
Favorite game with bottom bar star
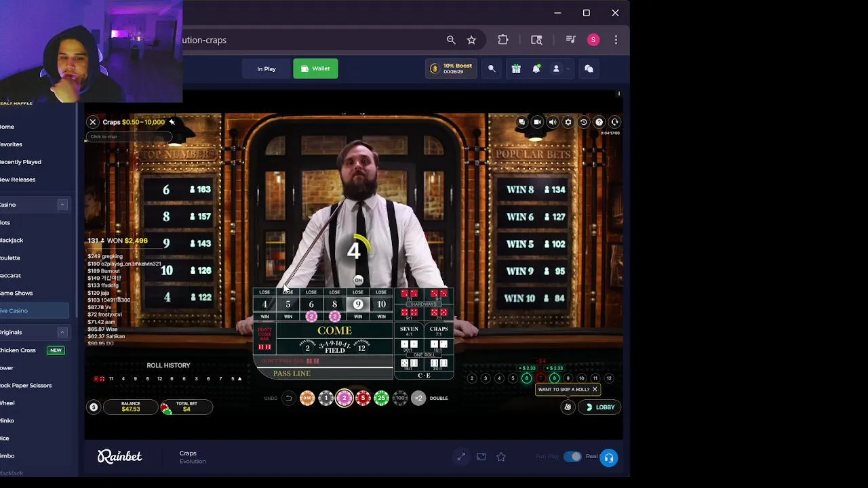pyautogui.click(x=501, y=457)
